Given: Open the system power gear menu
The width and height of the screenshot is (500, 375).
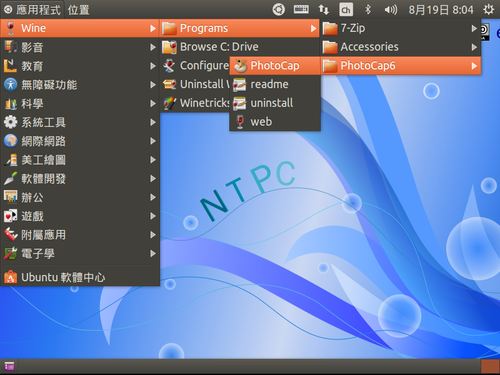Looking at the screenshot, I should pos(489,10).
